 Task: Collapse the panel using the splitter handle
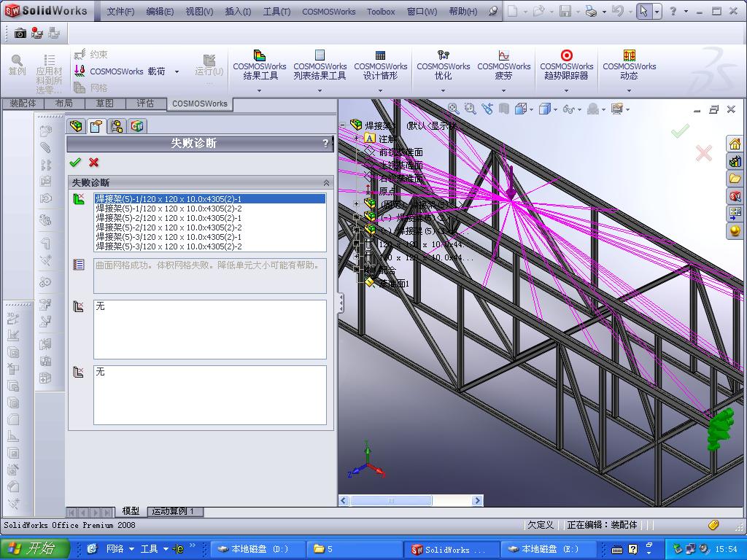(x=341, y=303)
